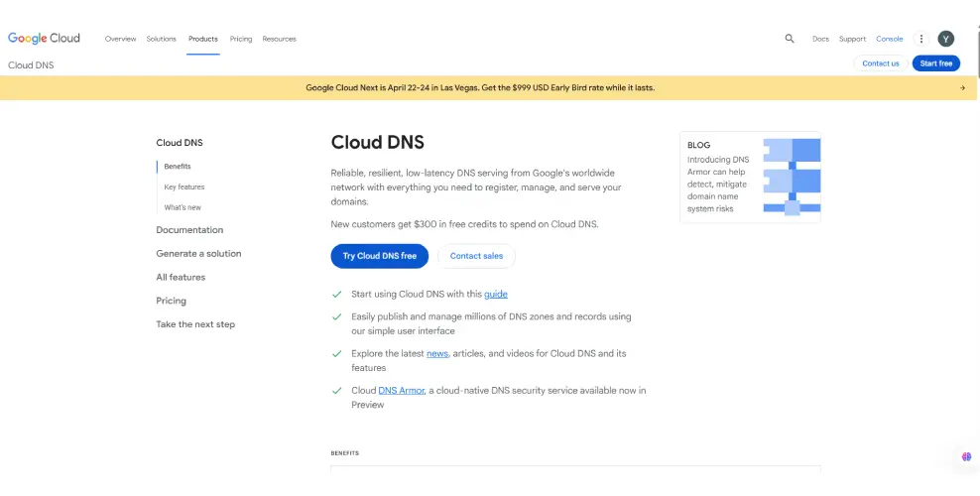
Task: Go to the Pricing tab in header
Action: point(241,39)
